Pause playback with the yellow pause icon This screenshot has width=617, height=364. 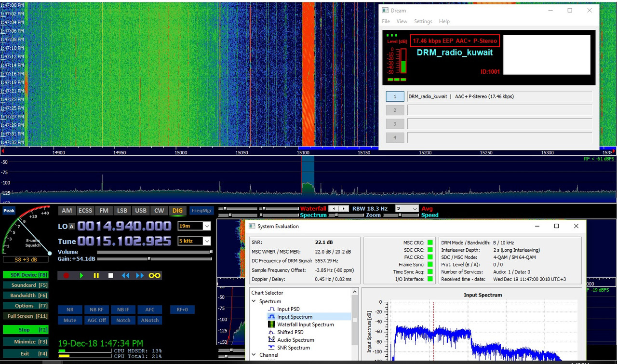96,275
